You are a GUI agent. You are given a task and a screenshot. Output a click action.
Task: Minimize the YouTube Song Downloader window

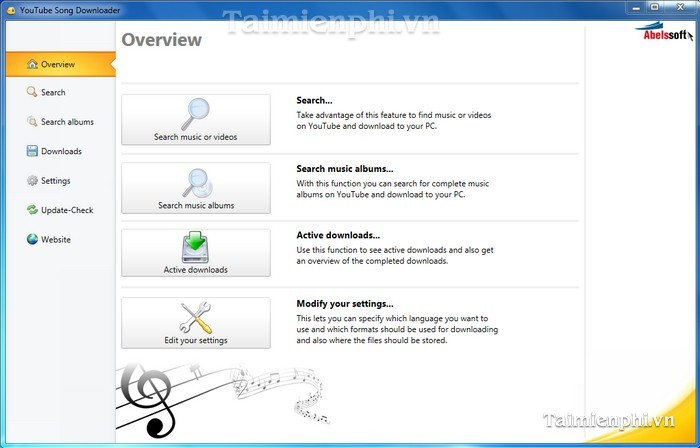coord(637,8)
